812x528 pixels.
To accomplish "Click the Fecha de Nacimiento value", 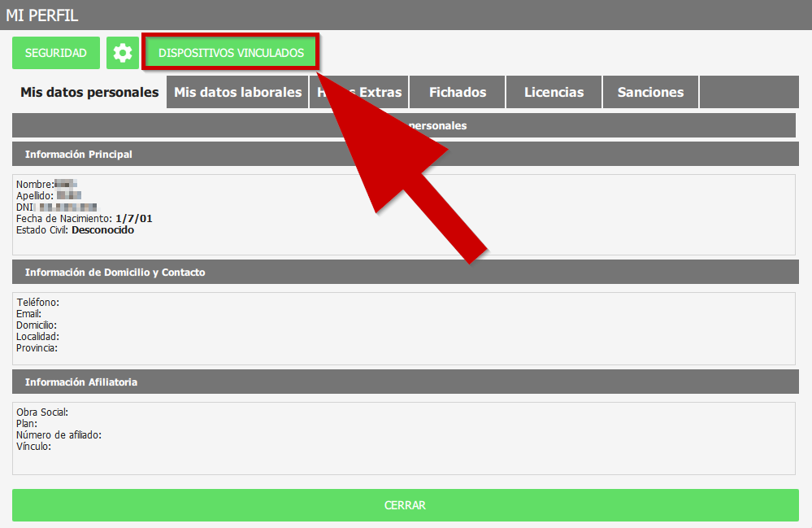I will (x=134, y=219).
